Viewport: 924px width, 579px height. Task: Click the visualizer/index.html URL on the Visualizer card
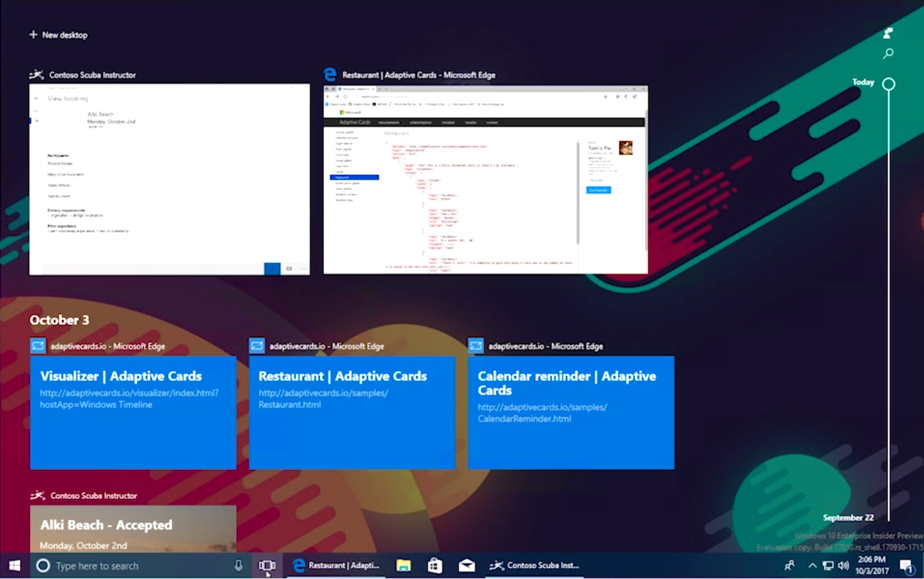(129, 399)
